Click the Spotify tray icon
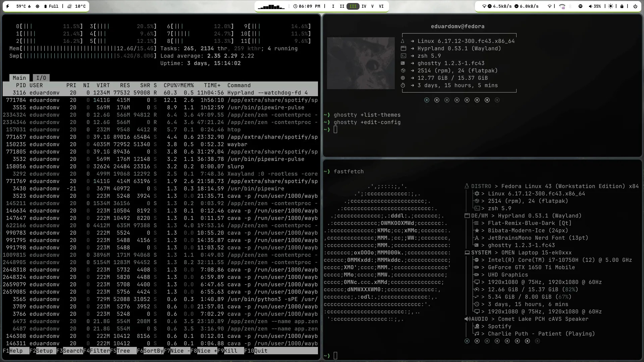The width and height of the screenshot is (644, 362). [581, 6]
